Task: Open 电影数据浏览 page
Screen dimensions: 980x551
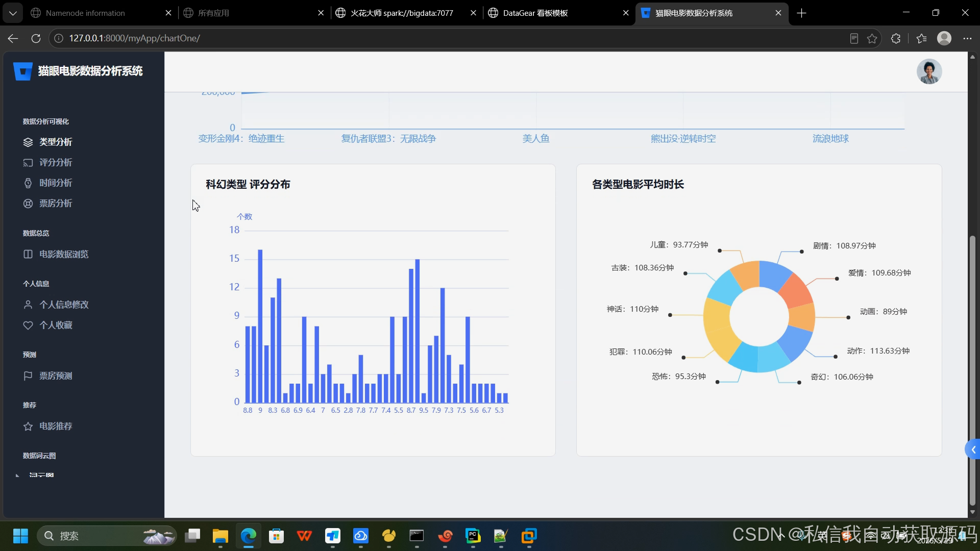Action: [64, 254]
